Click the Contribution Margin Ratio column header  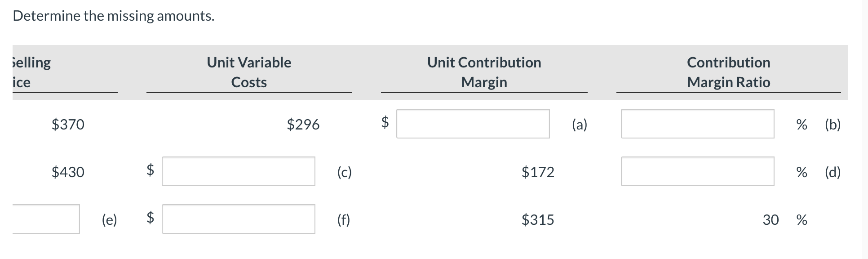click(x=728, y=72)
